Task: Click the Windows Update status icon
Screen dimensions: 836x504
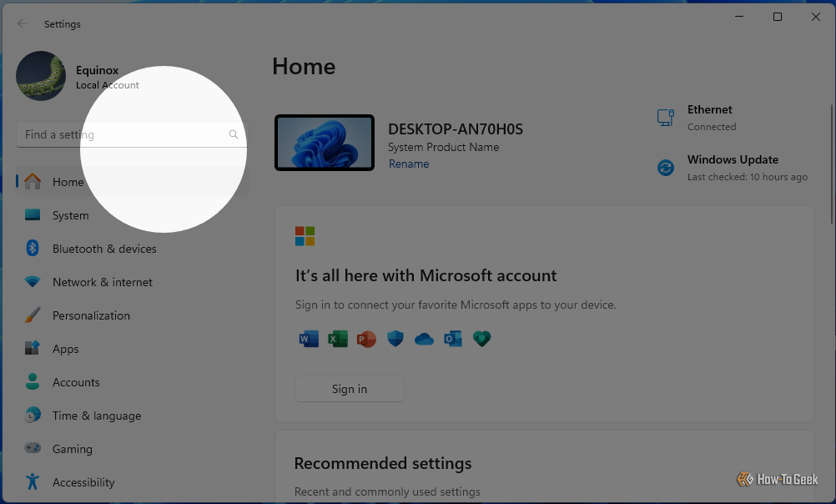Action: [665, 168]
